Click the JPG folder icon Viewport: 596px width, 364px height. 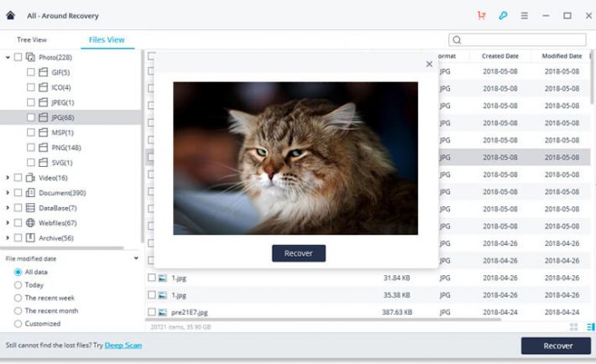(44, 117)
